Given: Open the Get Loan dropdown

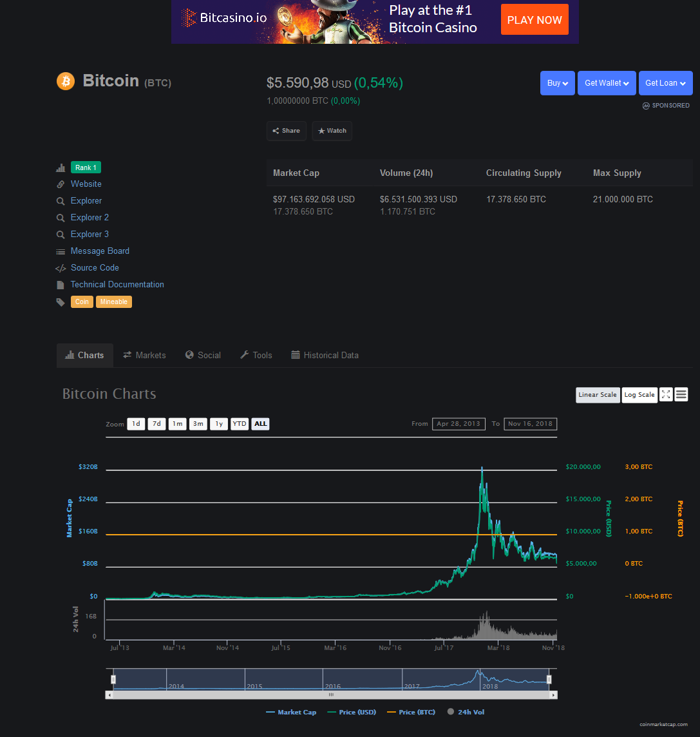Looking at the screenshot, I should click(x=665, y=83).
